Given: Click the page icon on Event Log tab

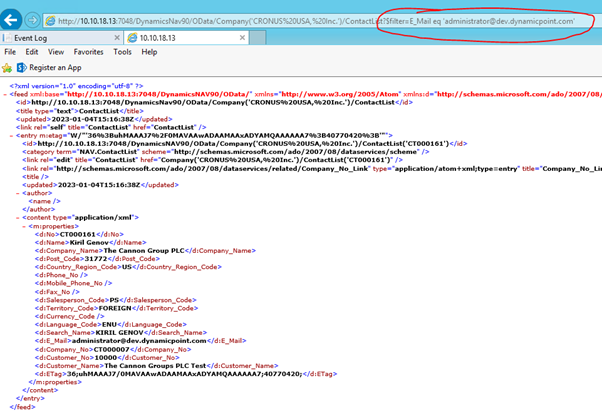Looking at the screenshot, I should (x=7, y=38).
